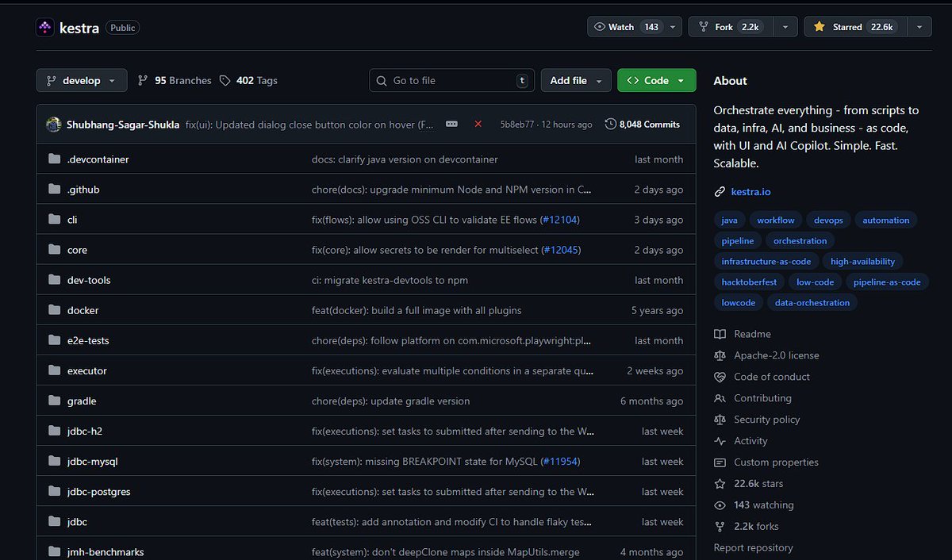
Task: Open the jdbc folder
Action: 77,522
